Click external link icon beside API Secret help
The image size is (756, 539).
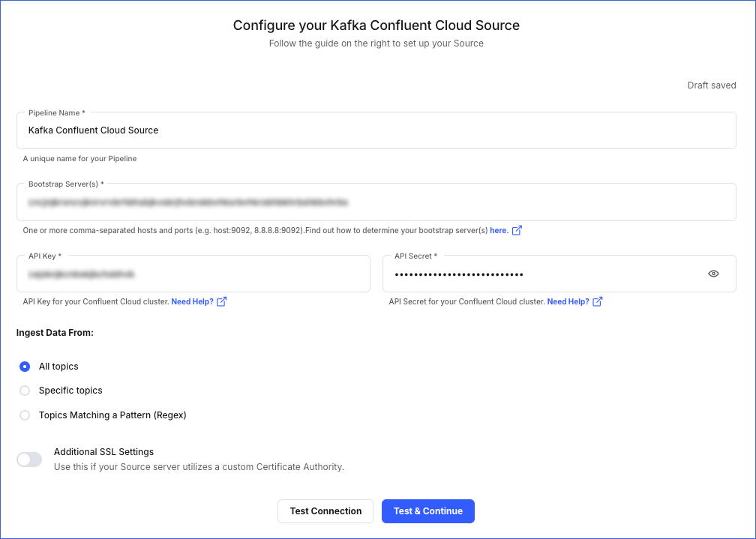tap(596, 301)
